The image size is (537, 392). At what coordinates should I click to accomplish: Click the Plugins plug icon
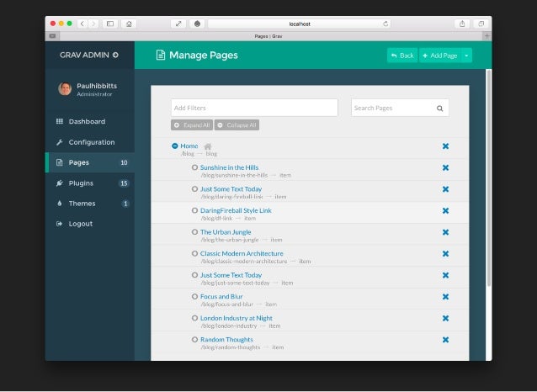click(60, 183)
